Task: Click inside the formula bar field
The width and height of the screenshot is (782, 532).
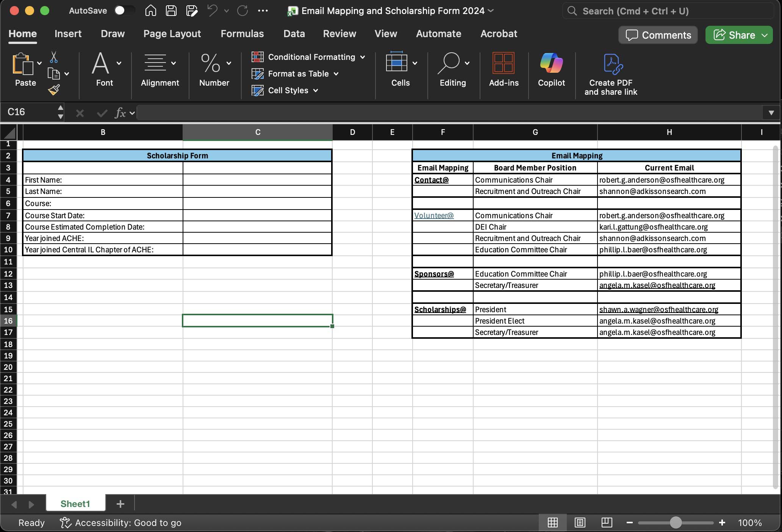Action: pyautogui.click(x=449, y=113)
